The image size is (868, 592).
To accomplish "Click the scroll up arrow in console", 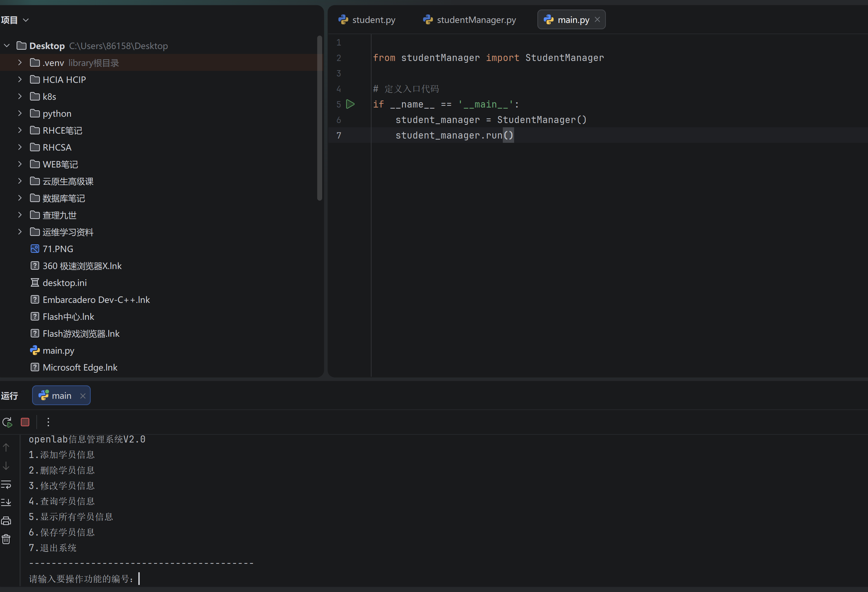I will pyautogui.click(x=6, y=447).
